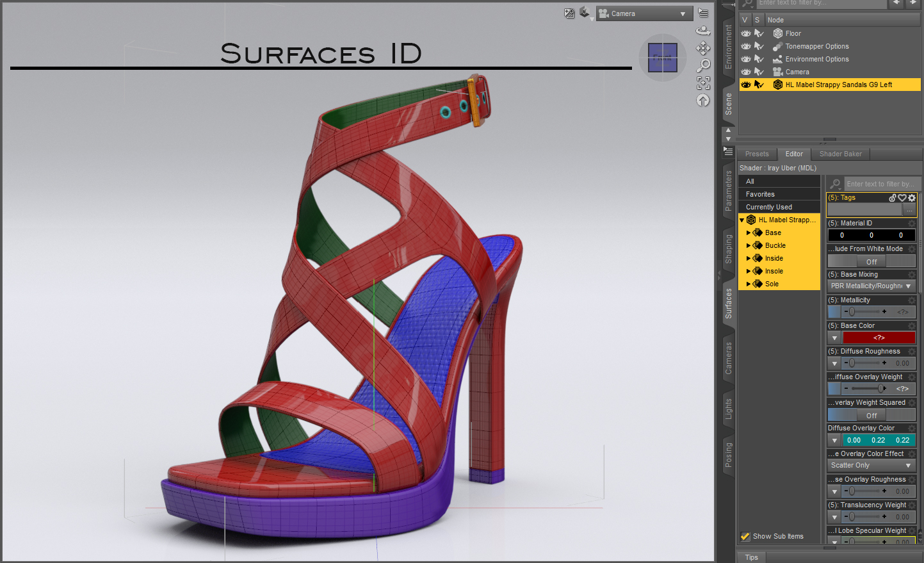Click the Tonemapper Options node icon
This screenshot has width=924, height=563.
click(x=778, y=46)
